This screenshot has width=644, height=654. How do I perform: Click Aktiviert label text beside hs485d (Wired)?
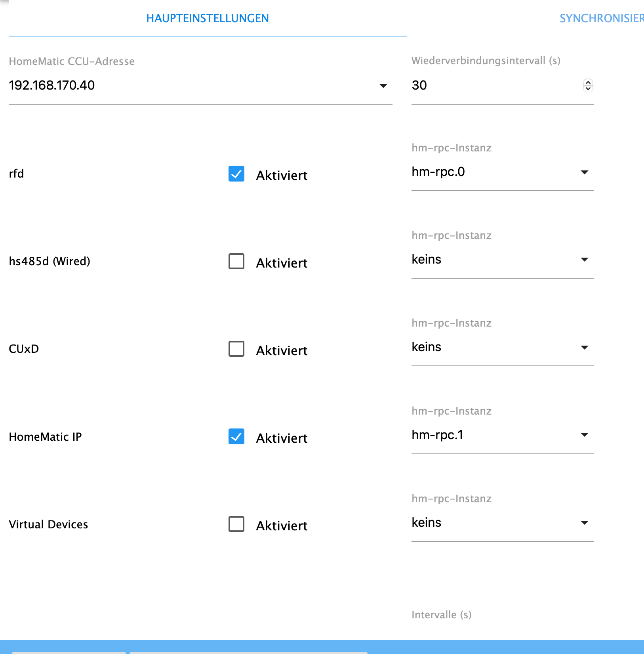pos(282,263)
